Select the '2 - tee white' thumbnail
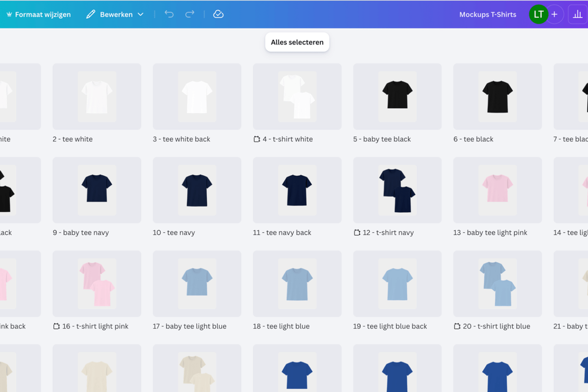The width and height of the screenshot is (588, 392). [96, 96]
